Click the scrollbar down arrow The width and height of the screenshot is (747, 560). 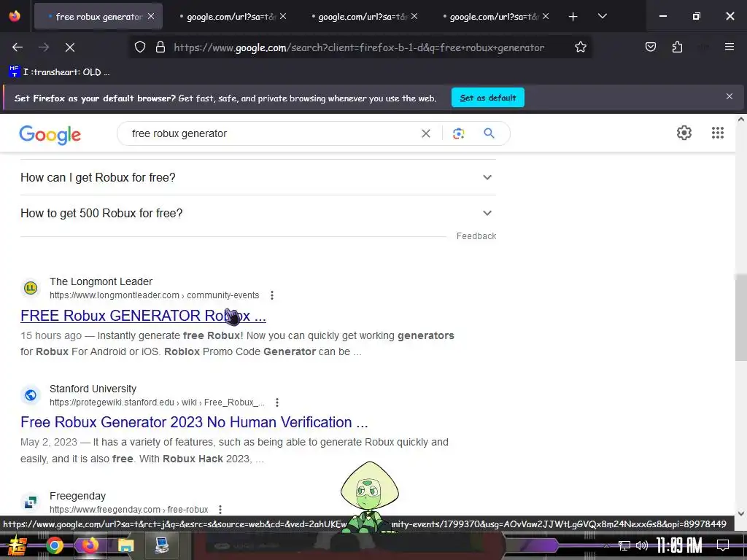click(741, 513)
